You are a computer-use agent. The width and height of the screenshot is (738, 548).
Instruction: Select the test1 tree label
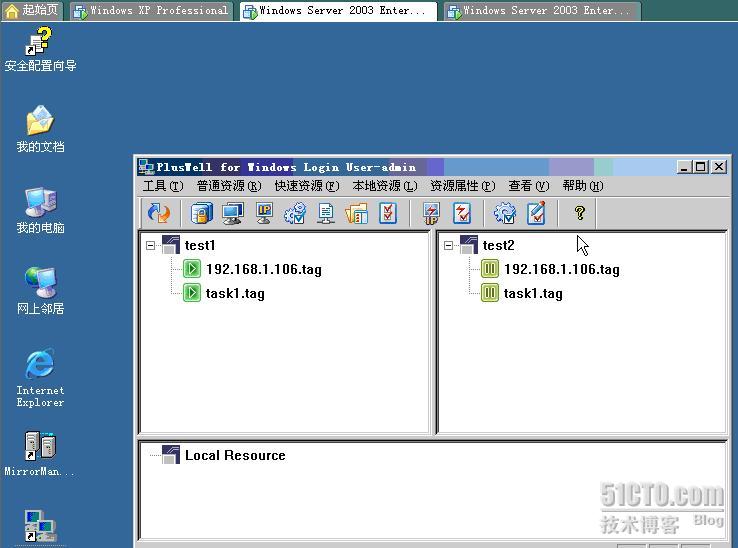(x=200, y=245)
